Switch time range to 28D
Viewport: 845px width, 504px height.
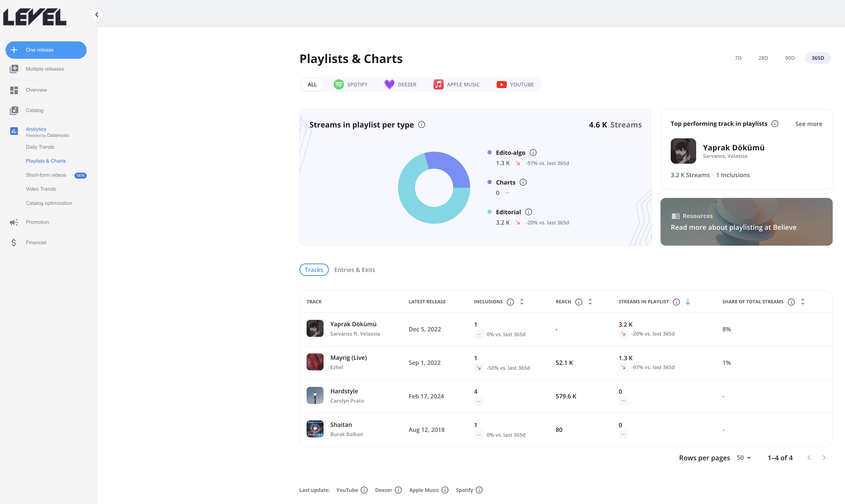763,58
